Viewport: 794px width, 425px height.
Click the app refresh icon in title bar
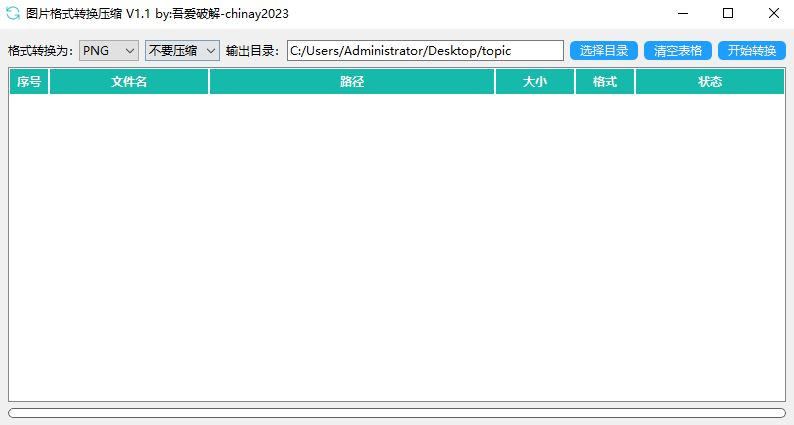click(13, 13)
